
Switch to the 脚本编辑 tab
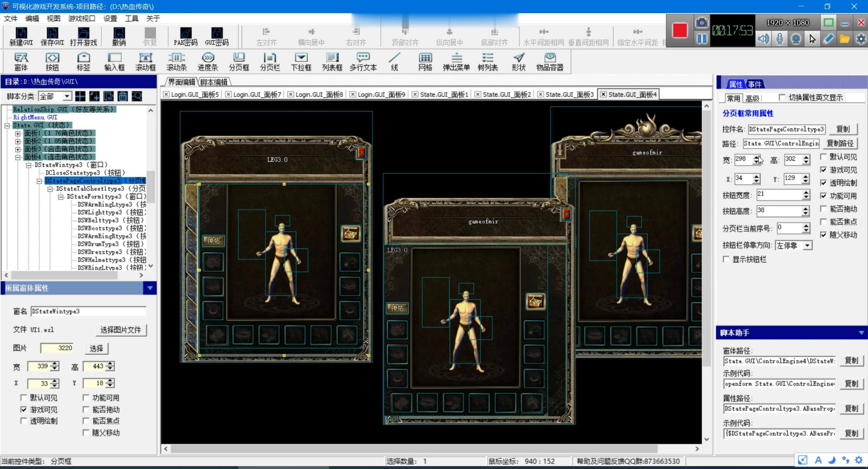coord(214,82)
